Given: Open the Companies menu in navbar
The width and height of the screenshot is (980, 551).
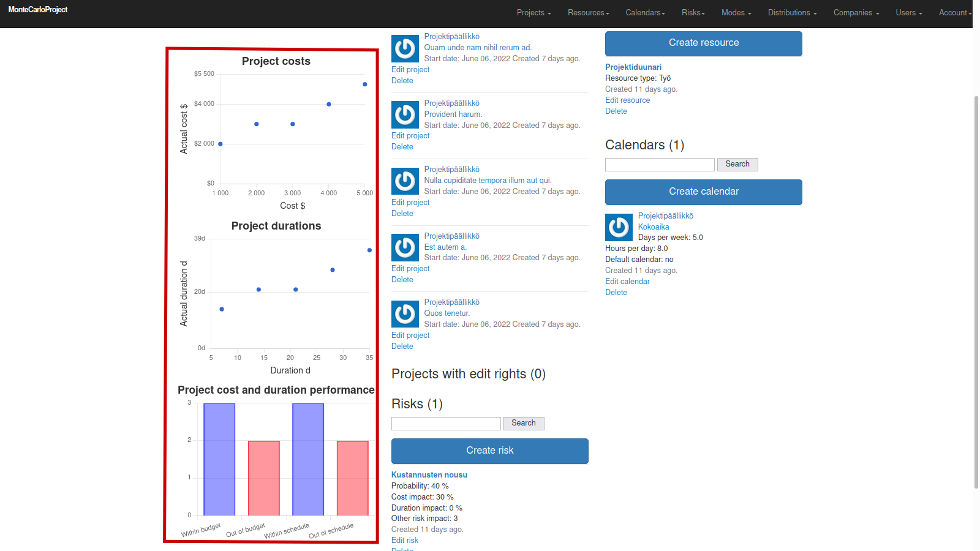Looking at the screenshot, I should [x=856, y=13].
